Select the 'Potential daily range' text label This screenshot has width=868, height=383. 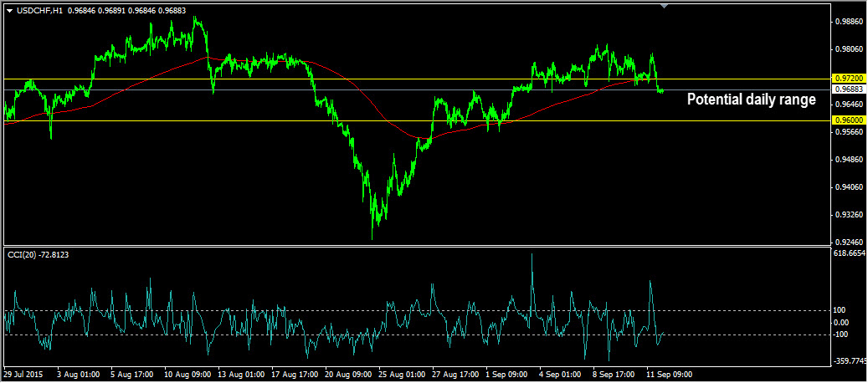(751, 100)
